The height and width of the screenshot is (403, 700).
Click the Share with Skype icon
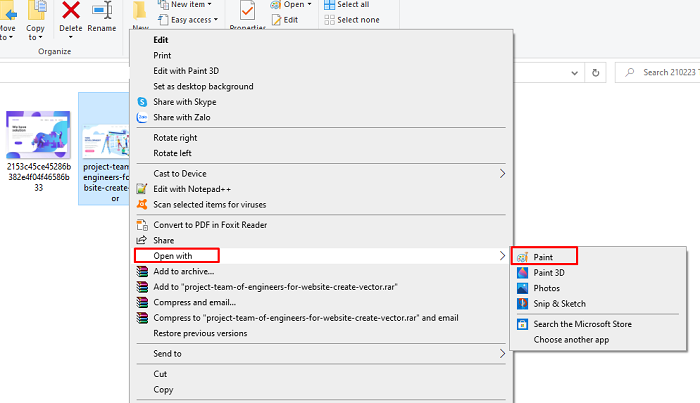click(x=142, y=102)
